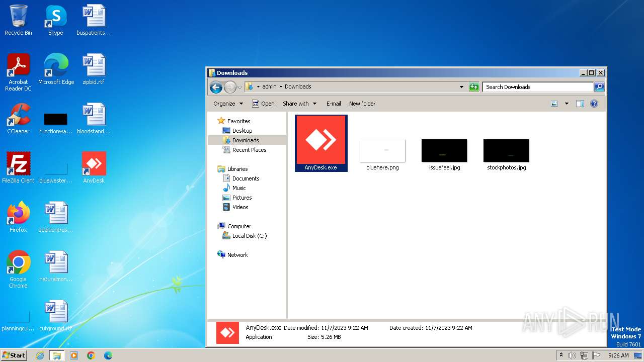Image resolution: width=644 pixels, height=362 pixels.
Task: Select AnyDesk.exe in Downloads folder
Action: pos(321,143)
